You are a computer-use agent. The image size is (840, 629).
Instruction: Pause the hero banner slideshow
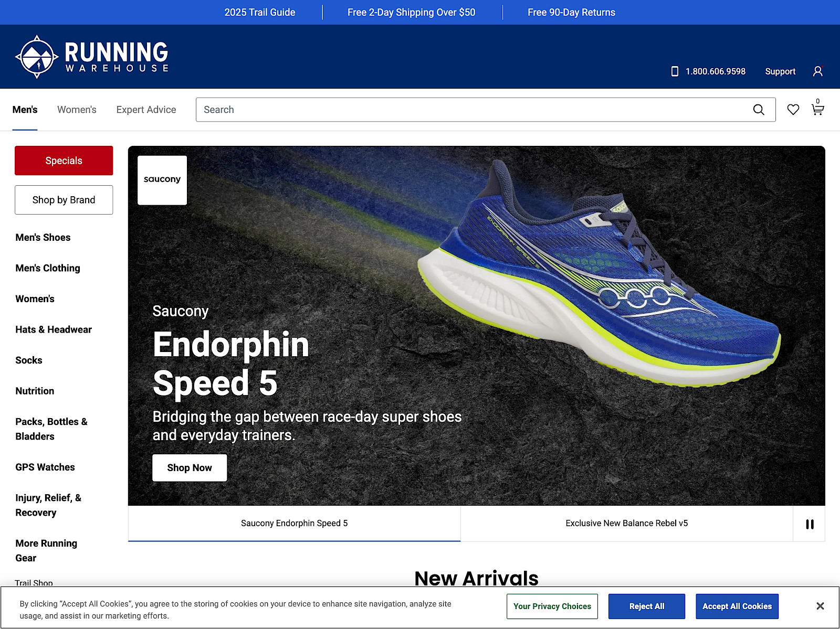click(x=809, y=524)
